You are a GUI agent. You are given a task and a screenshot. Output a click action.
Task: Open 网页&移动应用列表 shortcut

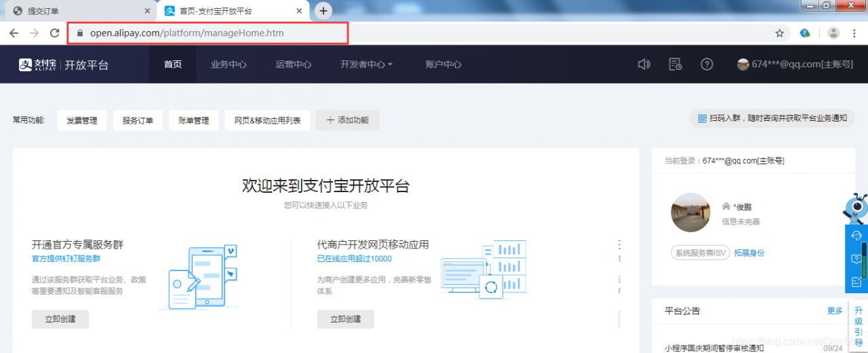coord(268,120)
